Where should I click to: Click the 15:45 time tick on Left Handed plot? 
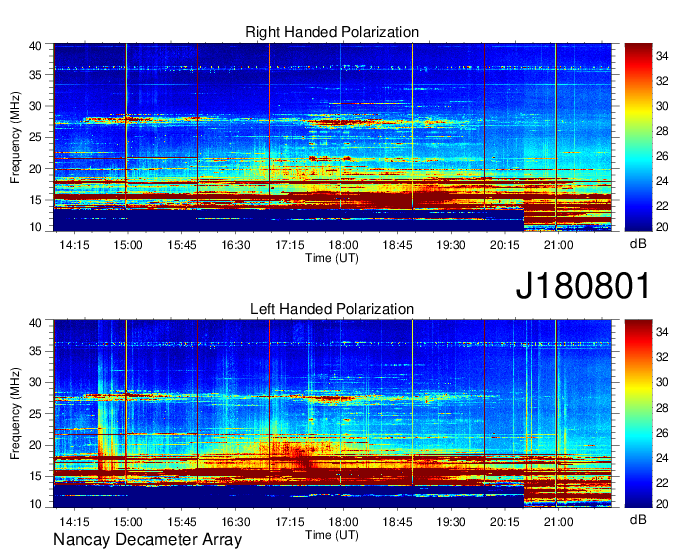182,522
